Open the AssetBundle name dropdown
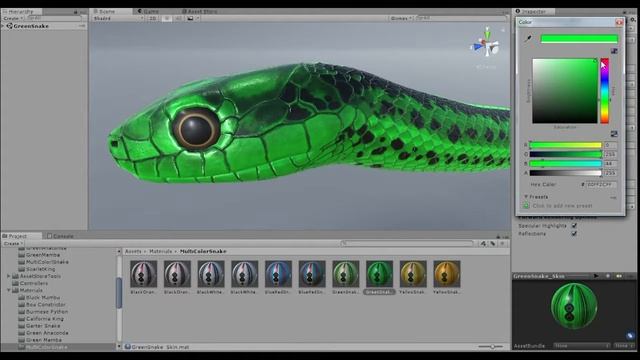 tap(582, 346)
